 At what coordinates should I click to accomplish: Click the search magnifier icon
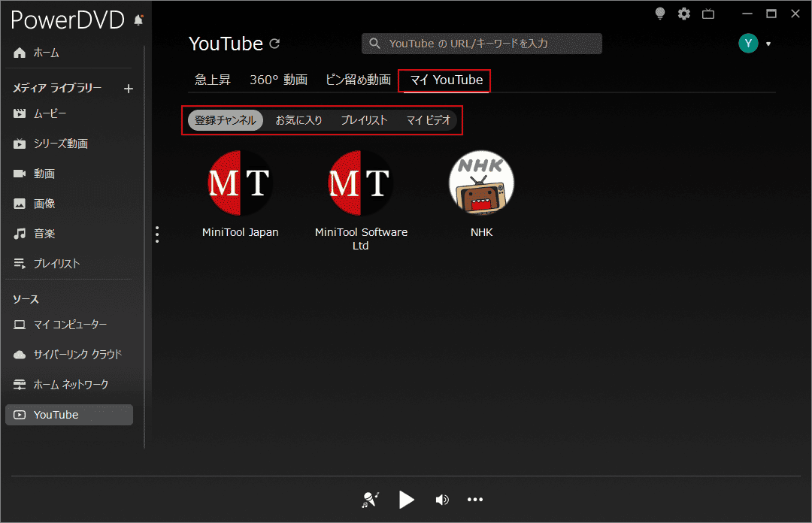click(x=374, y=44)
